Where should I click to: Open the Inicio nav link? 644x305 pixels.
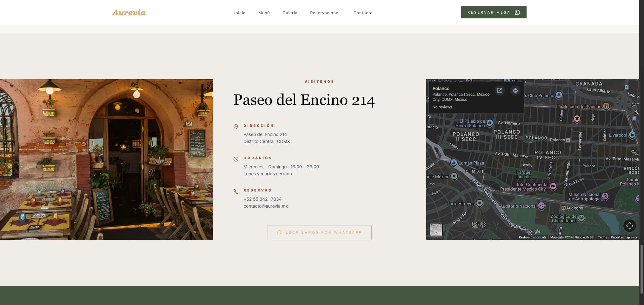[x=240, y=13]
